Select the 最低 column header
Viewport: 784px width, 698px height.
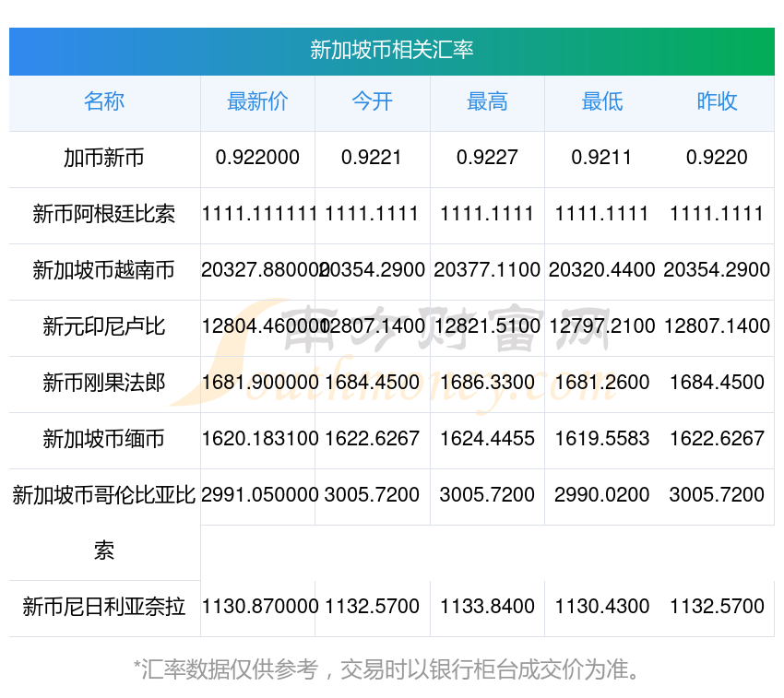point(601,101)
